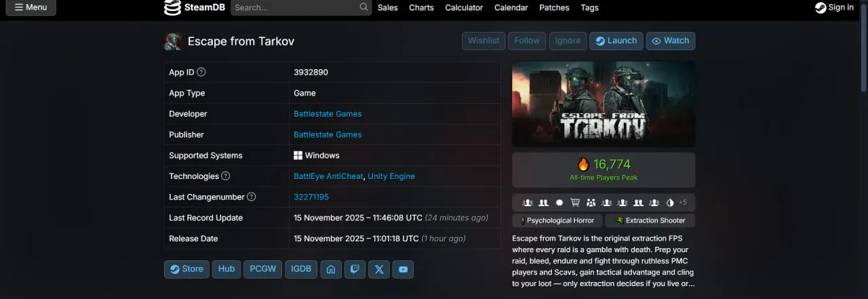This screenshot has width=868, height=299.
Task: Open the YouTube link icon
Action: point(403,269)
